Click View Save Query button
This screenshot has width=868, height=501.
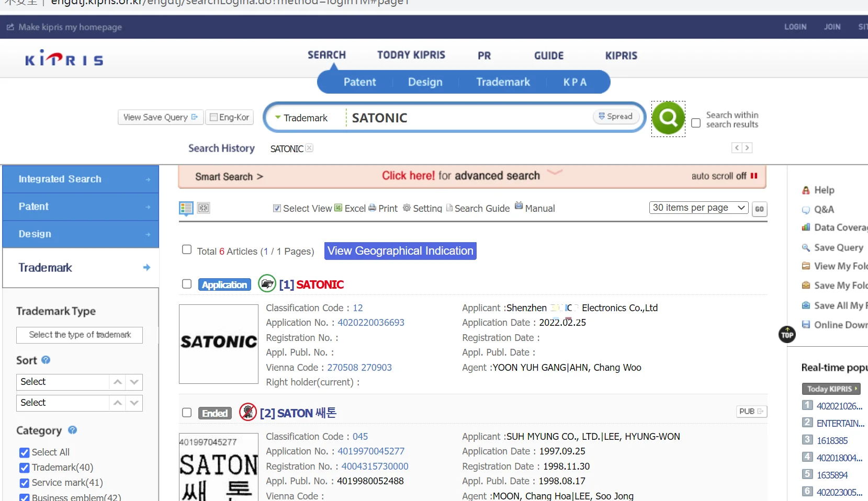tap(160, 117)
